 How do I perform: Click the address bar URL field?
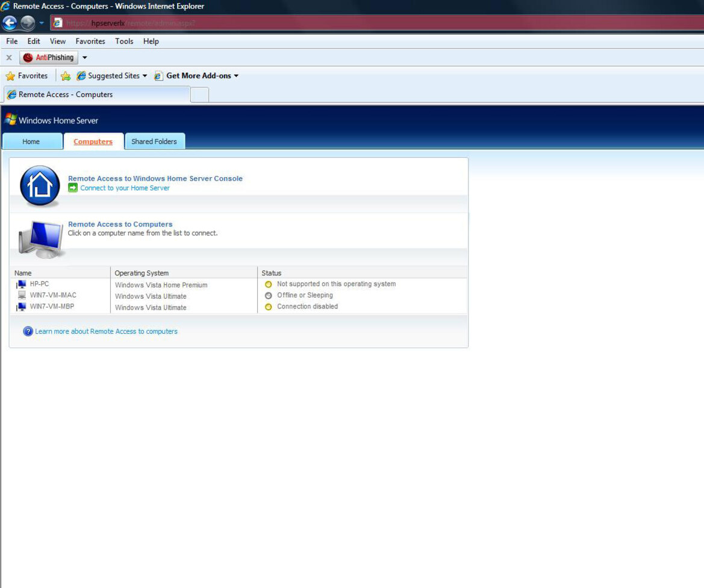click(x=377, y=23)
